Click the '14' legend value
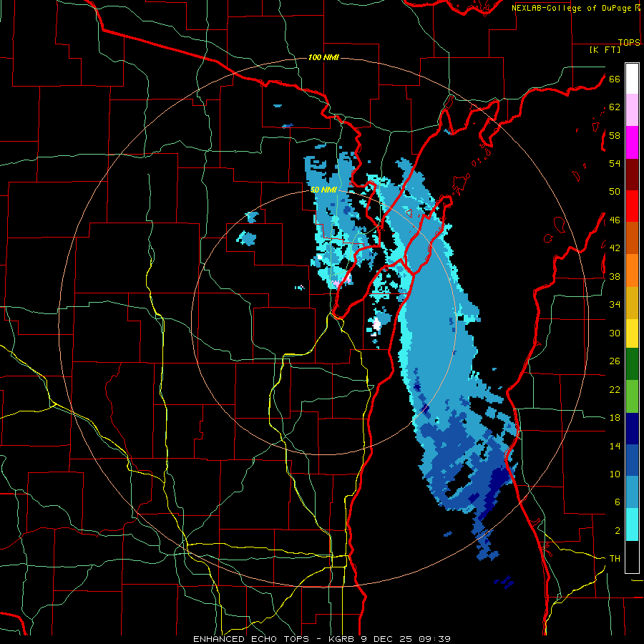This screenshot has width=644, height=644. [x=615, y=446]
